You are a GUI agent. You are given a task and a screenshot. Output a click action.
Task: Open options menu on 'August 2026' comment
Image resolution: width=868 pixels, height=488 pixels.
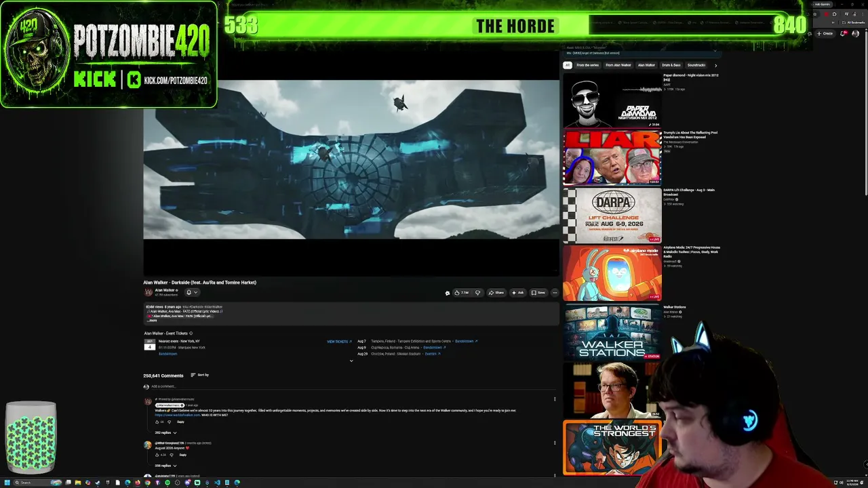click(555, 443)
